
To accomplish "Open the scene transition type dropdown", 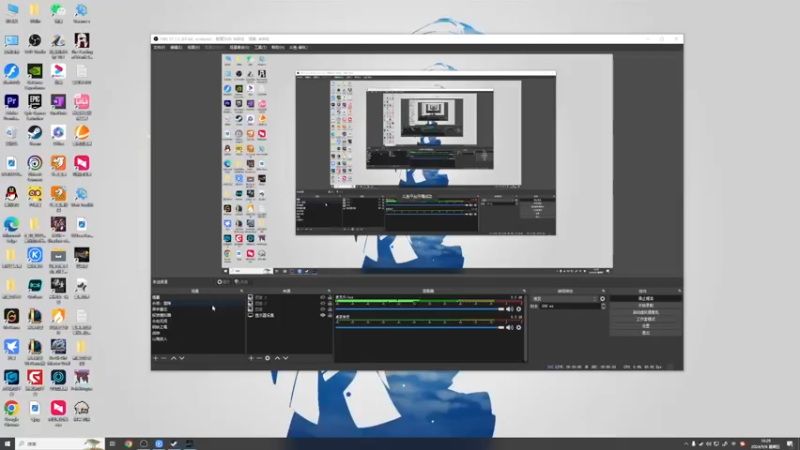I will (564, 299).
